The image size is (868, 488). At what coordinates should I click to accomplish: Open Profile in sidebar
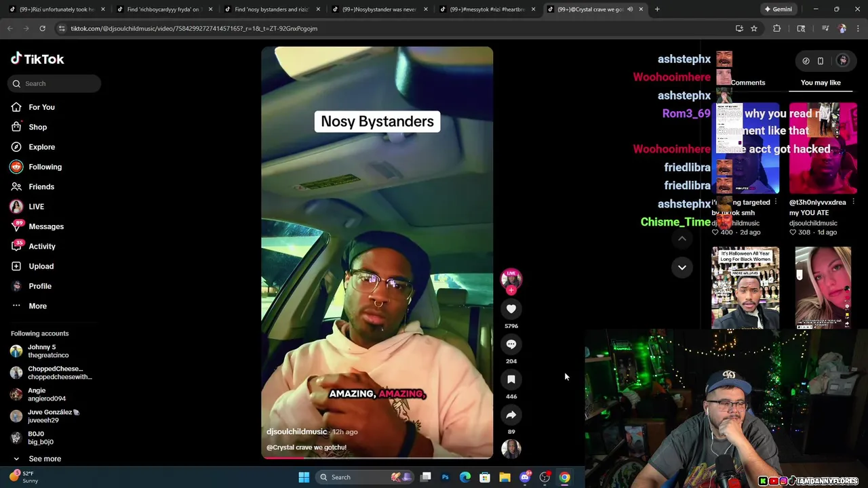[x=40, y=286]
